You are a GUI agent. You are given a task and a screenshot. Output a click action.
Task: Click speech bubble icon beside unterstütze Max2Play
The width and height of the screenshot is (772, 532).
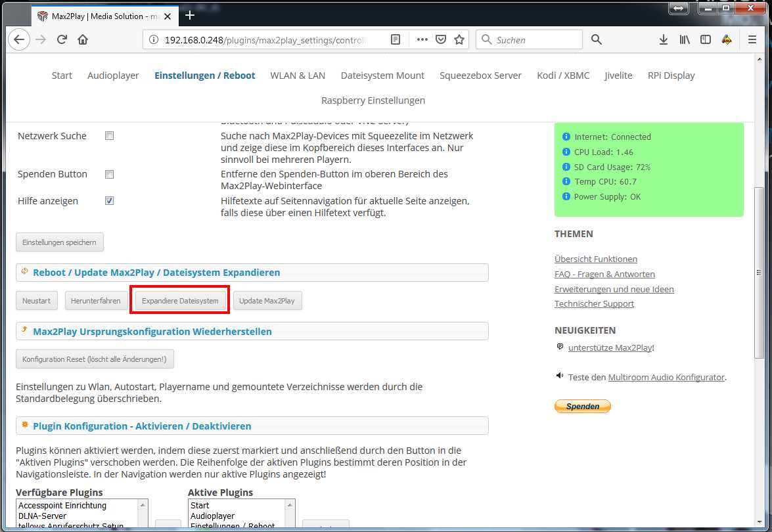click(560, 347)
